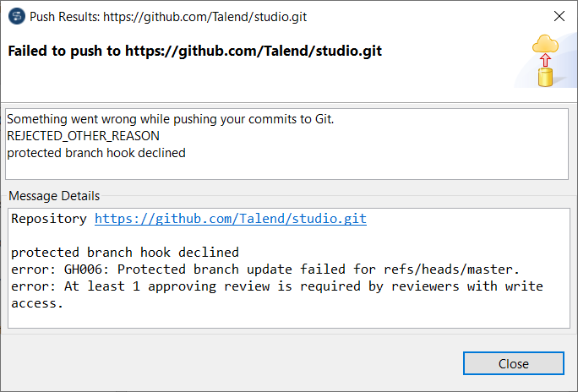The image size is (578, 392).
Task: Click the red upward arrow in header graphic
Action: [545, 59]
